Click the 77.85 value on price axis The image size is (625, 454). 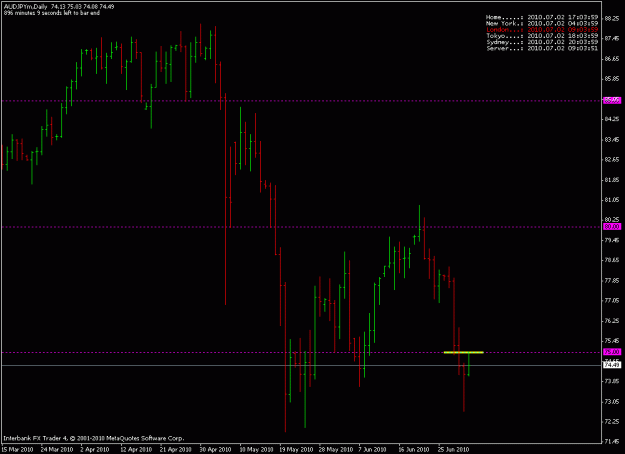612,280
